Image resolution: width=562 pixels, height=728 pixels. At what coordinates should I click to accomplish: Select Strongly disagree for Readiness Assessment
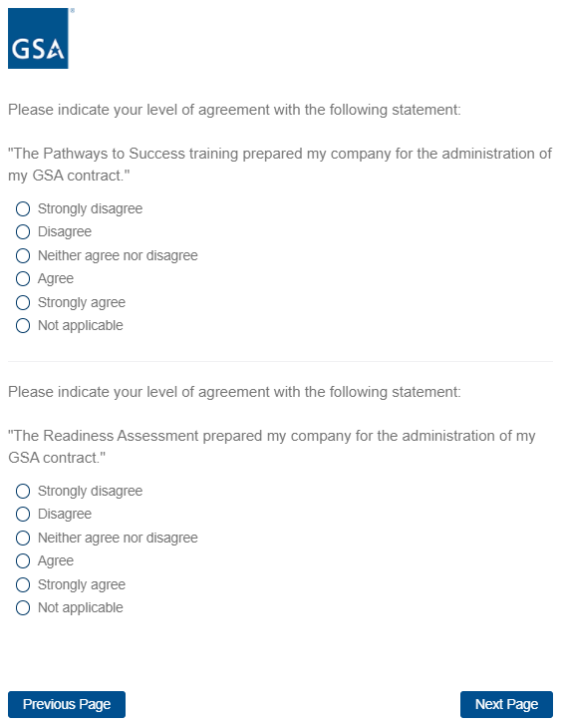23,491
